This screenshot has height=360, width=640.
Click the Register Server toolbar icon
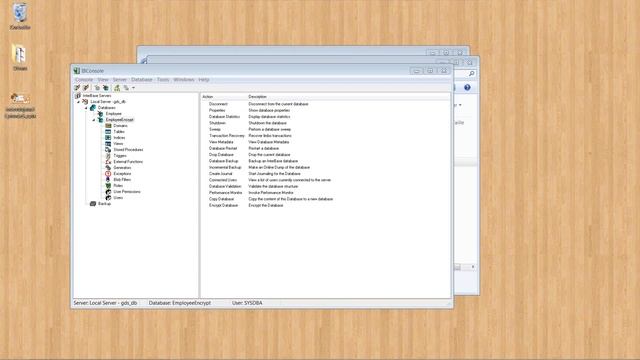(x=77, y=88)
